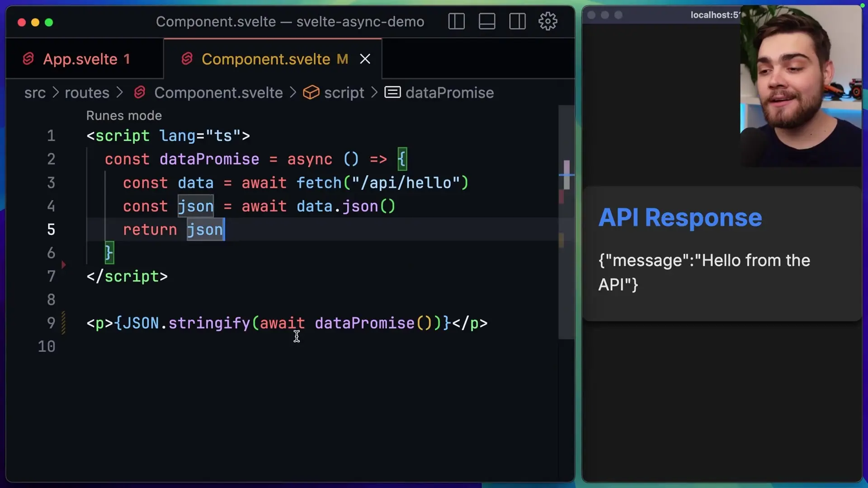Click the localhost address in browser window
Image resolution: width=868 pixels, height=488 pixels.
pyautogui.click(x=715, y=15)
